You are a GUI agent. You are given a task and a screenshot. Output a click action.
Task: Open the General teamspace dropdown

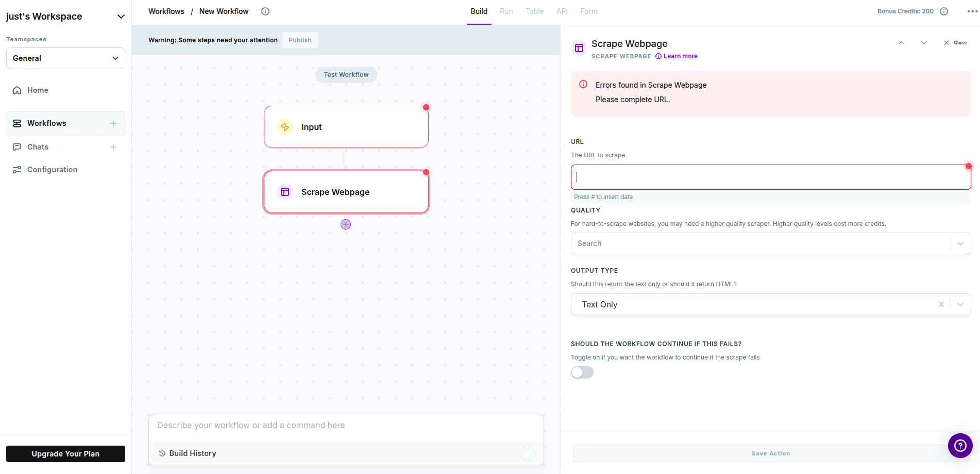[x=65, y=58]
